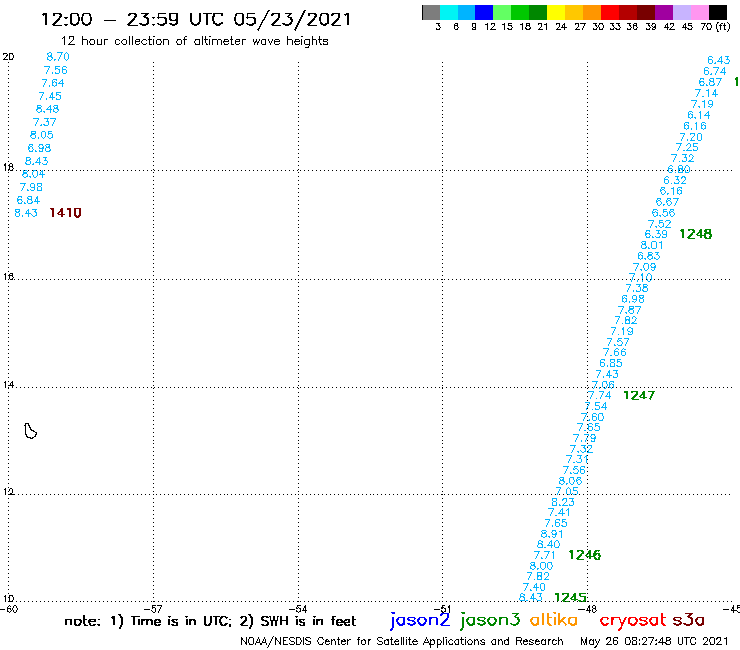740x650 pixels.
Task: Click the 8.91 wave height reading
Action: (x=552, y=534)
